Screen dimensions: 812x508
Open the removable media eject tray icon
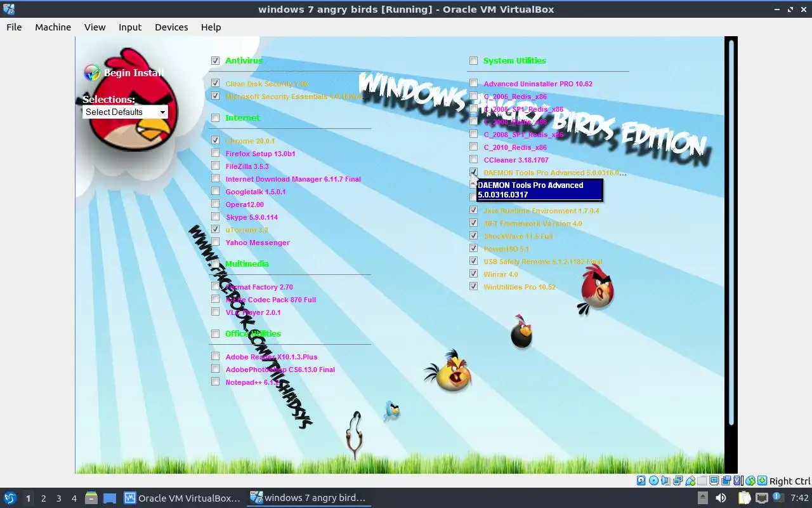click(x=702, y=498)
